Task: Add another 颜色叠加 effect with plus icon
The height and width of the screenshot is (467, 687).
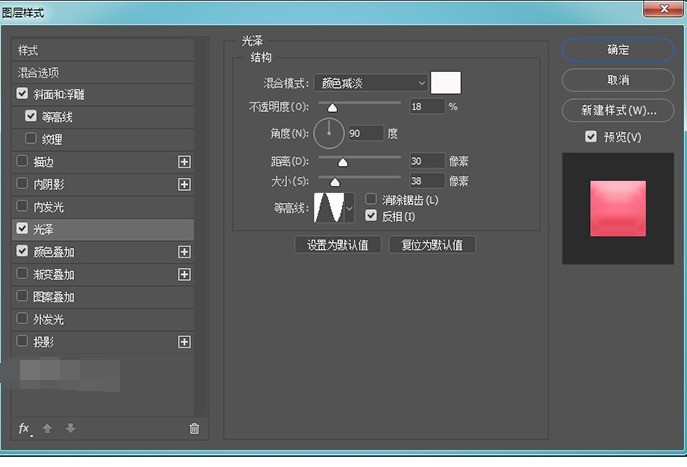Action: (184, 252)
